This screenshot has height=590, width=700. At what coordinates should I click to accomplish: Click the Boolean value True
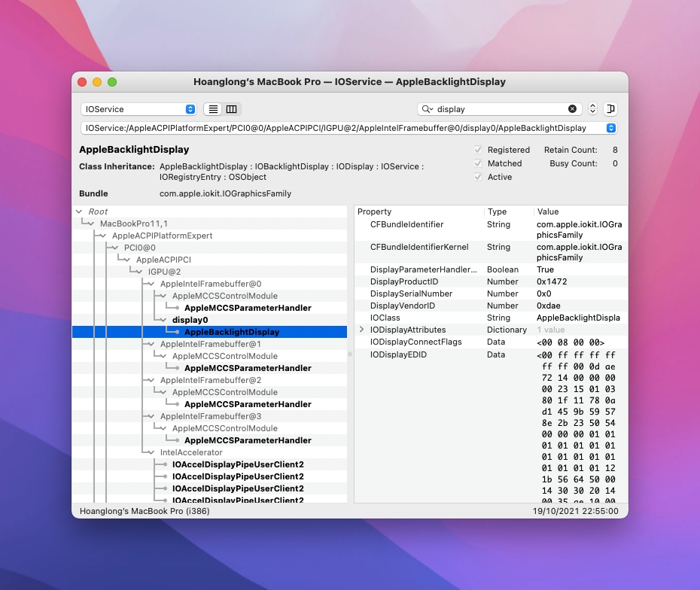click(x=545, y=269)
